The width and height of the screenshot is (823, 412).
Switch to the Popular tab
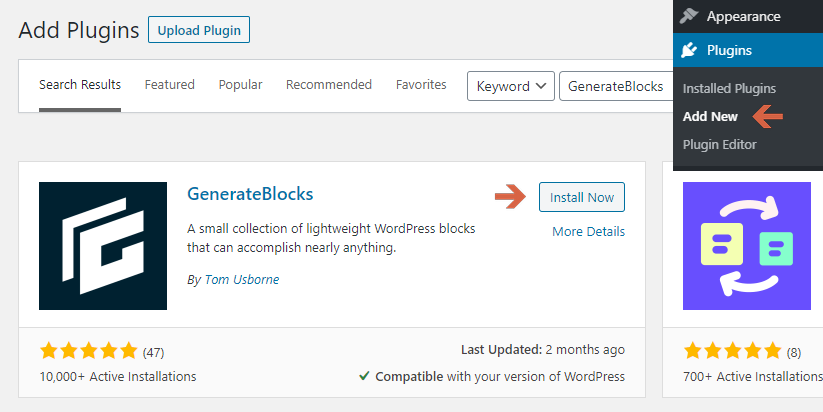point(240,84)
